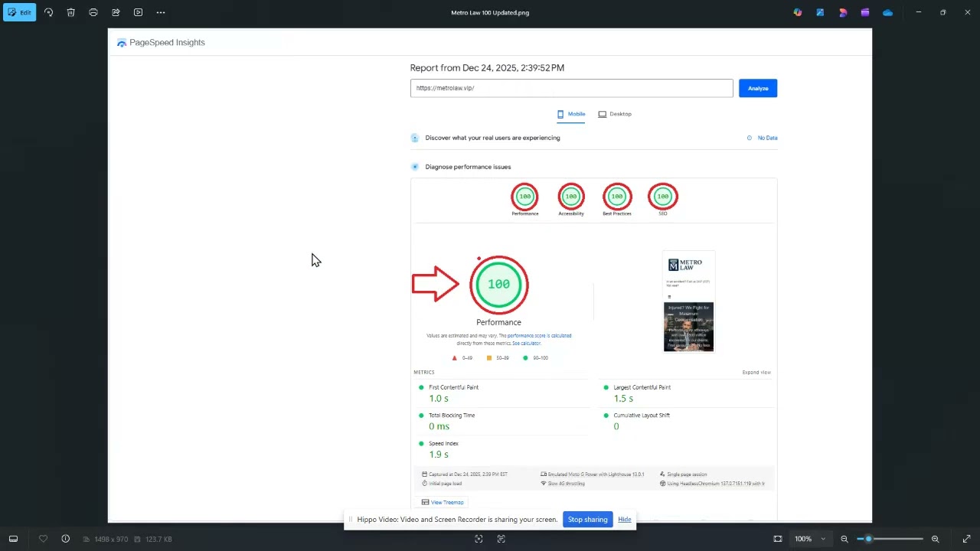The height and width of the screenshot is (551, 980).
Task: Click the metrolaw.vip URL input field
Action: tap(571, 88)
